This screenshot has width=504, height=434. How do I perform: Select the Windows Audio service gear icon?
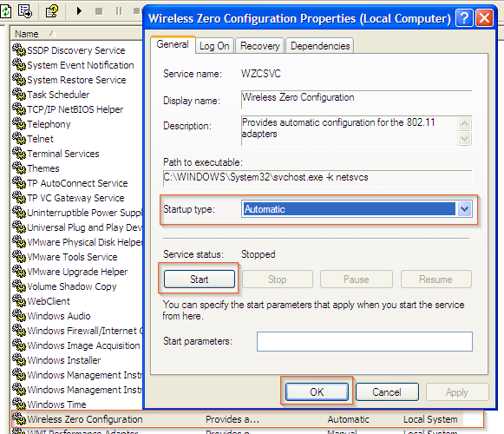[19, 316]
